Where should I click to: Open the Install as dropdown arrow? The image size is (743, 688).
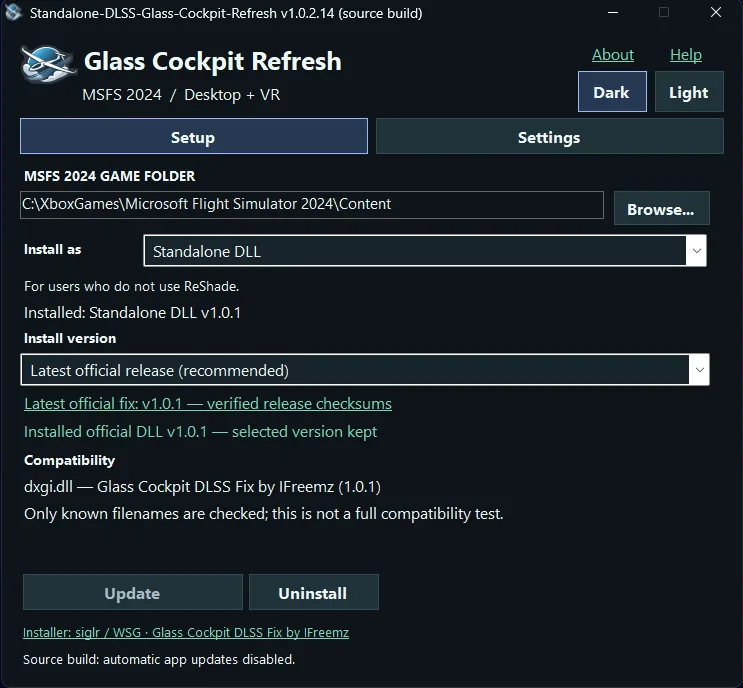pyautogui.click(x=696, y=251)
